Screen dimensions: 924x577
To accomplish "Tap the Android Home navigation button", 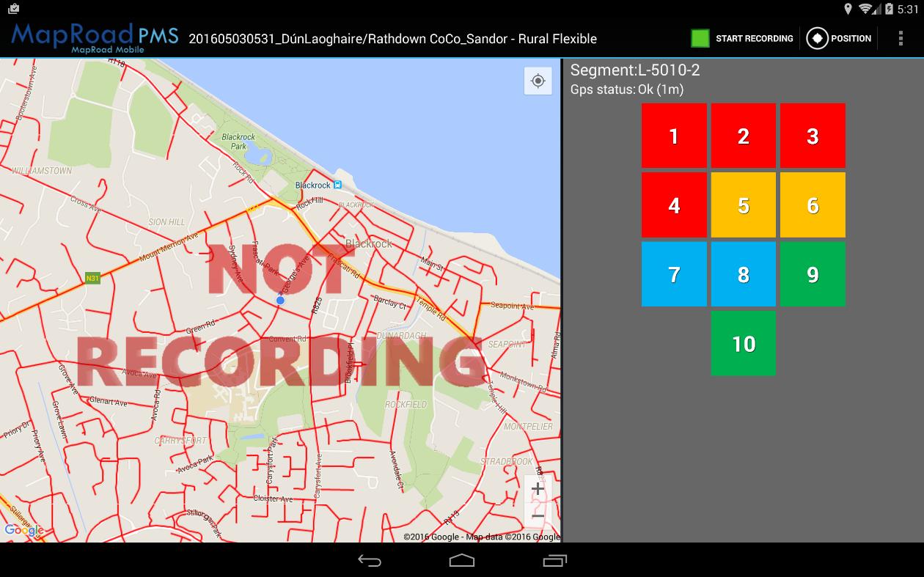I will tap(462, 561).
